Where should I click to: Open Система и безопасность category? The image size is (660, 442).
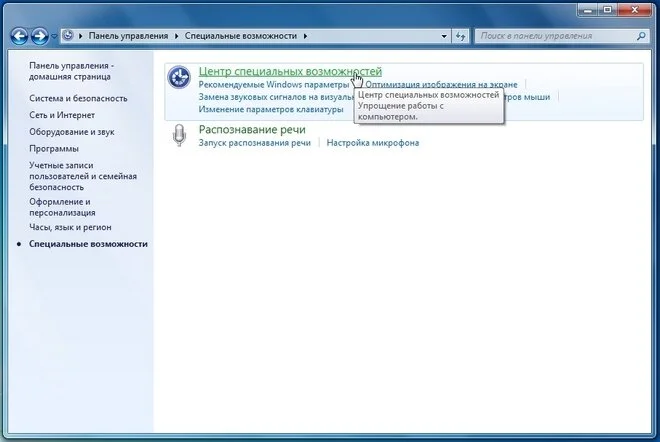[x=78, y=98]
